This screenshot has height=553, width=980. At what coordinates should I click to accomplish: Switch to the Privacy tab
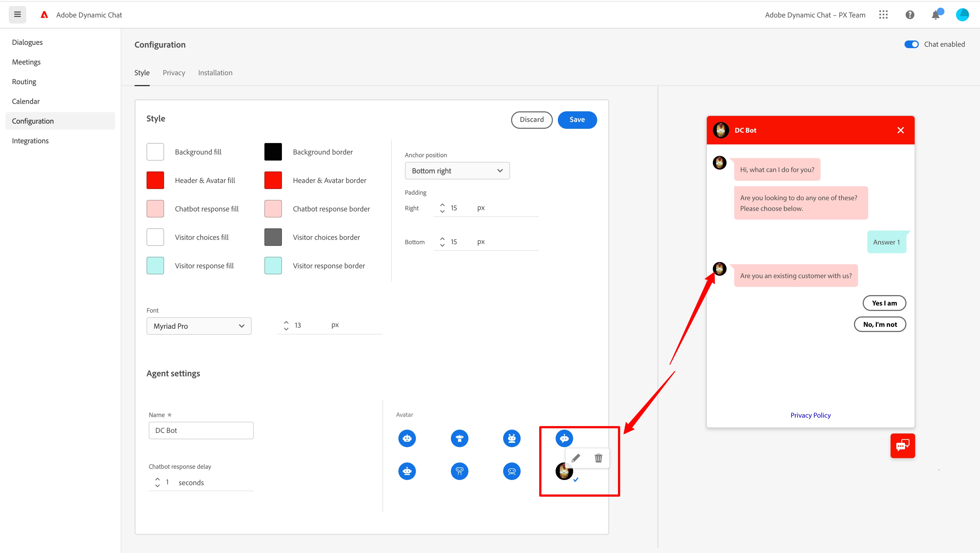(174, 73)
